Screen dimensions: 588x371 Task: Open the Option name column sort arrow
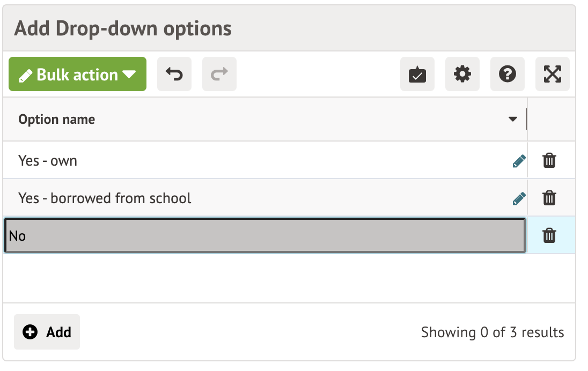(x=512, y=119)
